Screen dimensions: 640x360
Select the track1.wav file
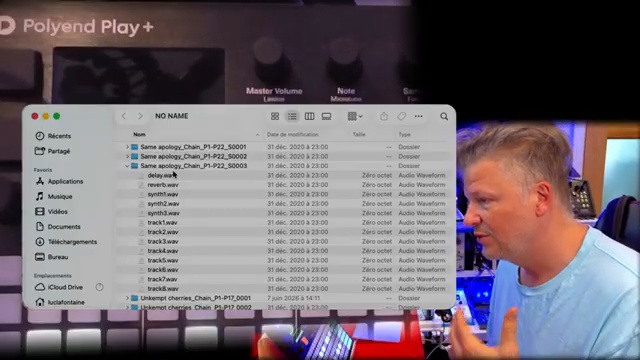[x=162, y=222]
